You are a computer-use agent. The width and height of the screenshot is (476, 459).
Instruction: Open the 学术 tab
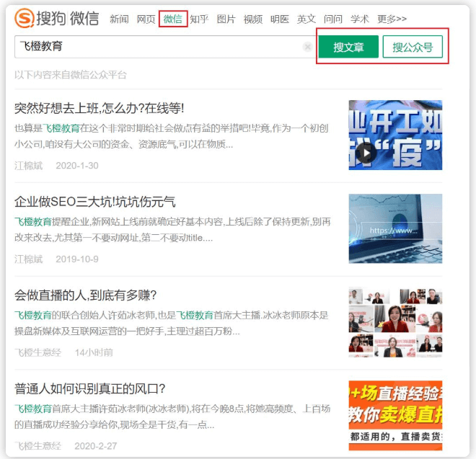(360, 19)
